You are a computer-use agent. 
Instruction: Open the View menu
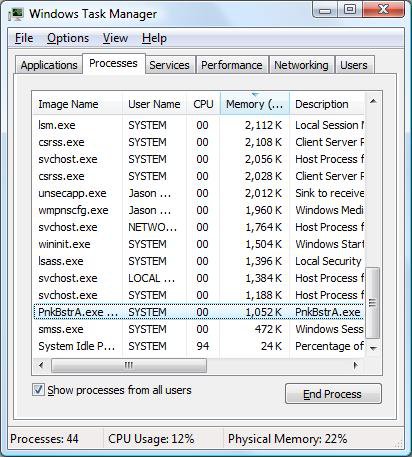pyautogui.click(x=115, y=38)
